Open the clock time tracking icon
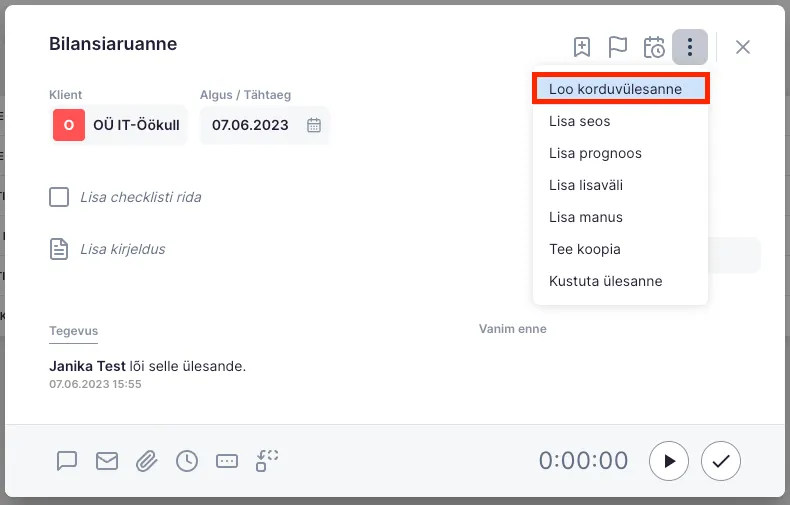Viewport: 790px width, 505px height. tap(187, 461)
